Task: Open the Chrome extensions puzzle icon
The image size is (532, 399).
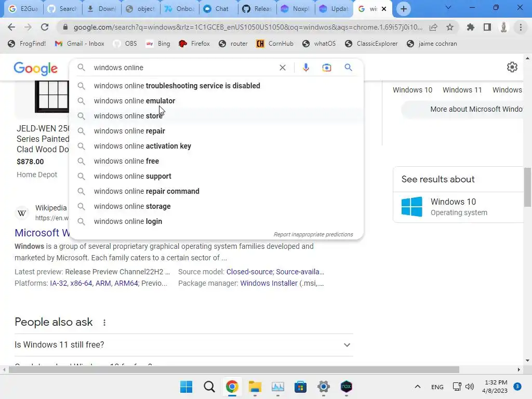Action: pos(471,27)
